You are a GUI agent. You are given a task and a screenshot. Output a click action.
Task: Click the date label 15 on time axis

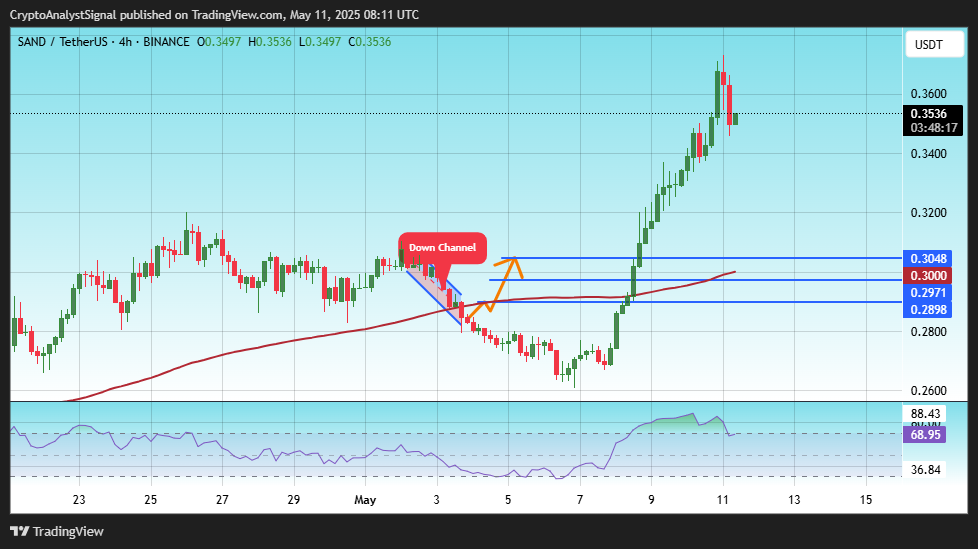pyautogui.click(x=866, y=500)
